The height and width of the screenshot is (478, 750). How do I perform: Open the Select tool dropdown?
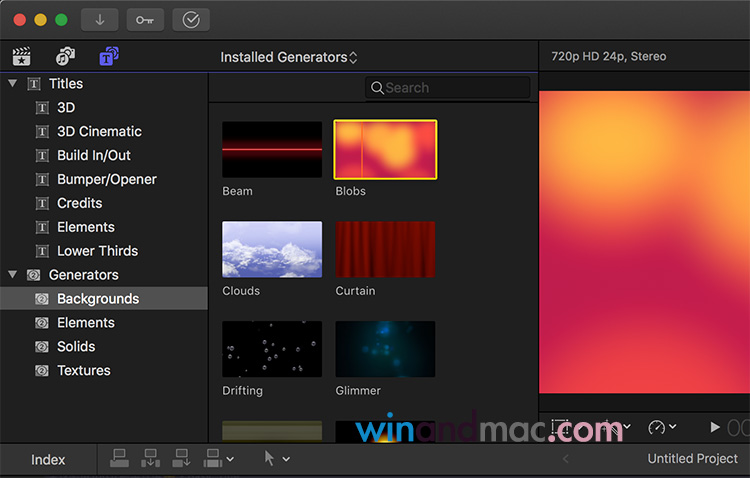276,458
